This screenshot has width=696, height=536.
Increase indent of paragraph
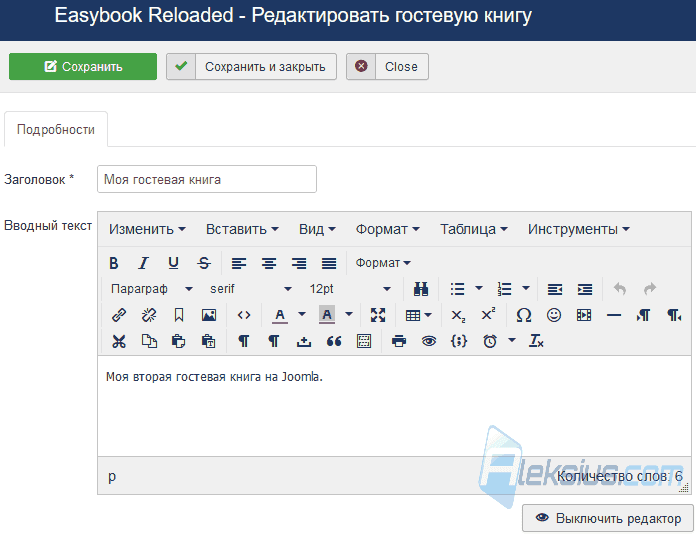pos(585,289)
